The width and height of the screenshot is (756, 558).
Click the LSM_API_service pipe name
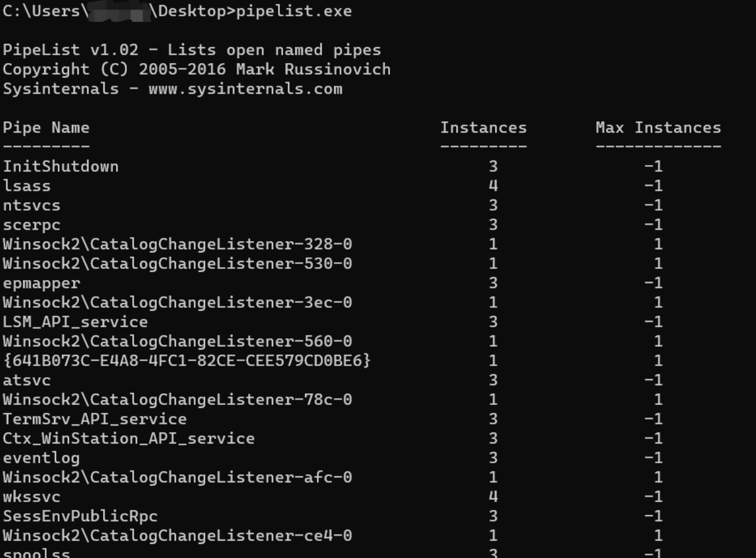75,322
